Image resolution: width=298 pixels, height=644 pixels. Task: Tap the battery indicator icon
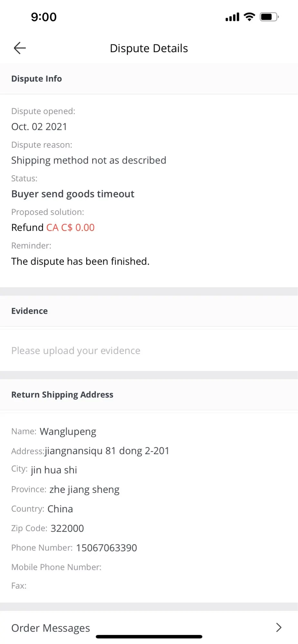[x=269, y=17]
